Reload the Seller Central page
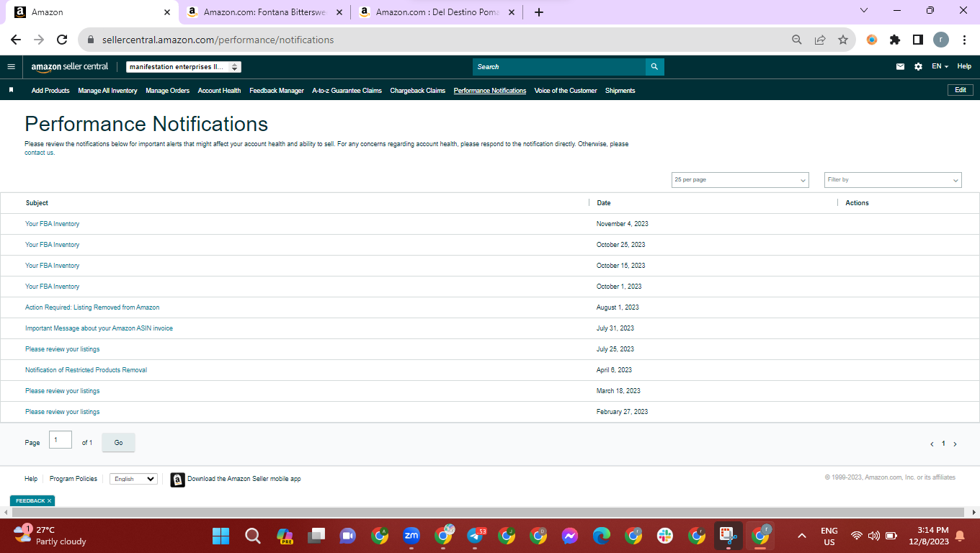This screenshot has width=980, height=553. (62, 40)
